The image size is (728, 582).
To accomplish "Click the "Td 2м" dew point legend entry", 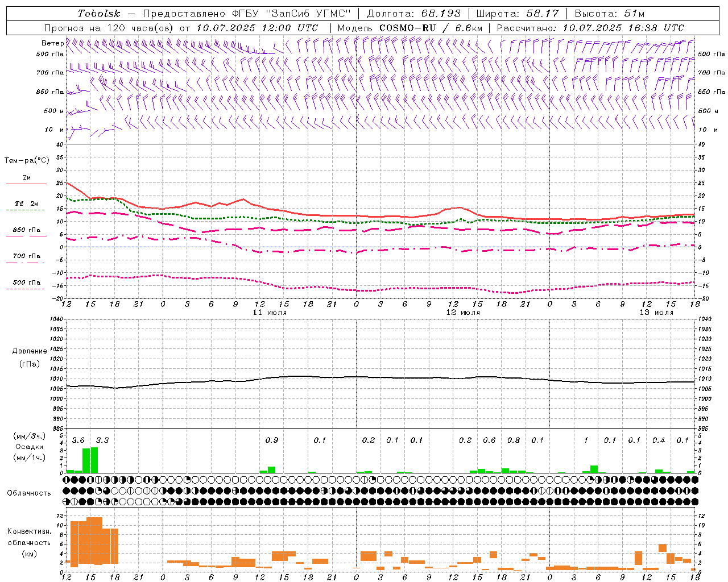I will coord(26,203).
